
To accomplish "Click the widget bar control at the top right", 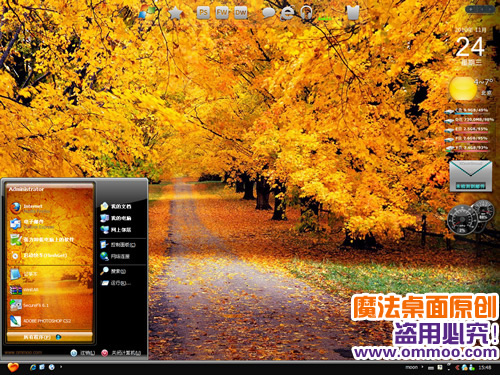I will [x=480, y=9].
